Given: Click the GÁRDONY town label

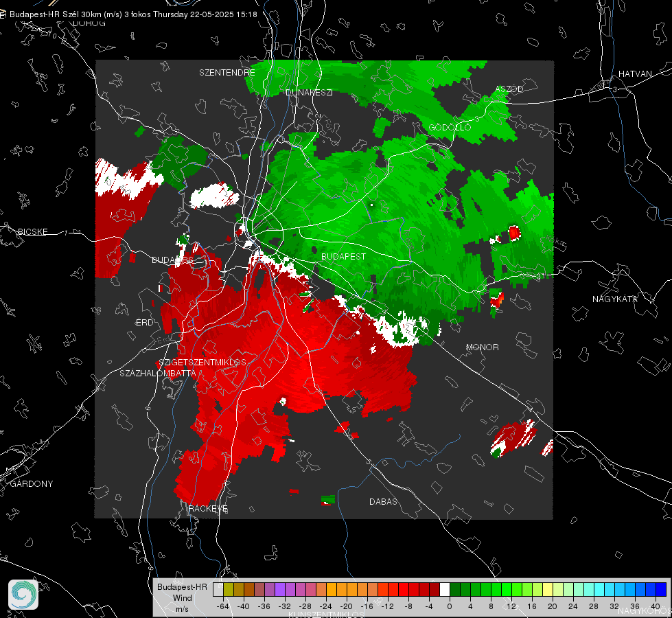Looking at the screenshot, I should pyautogui.click(x=32, y=484).
